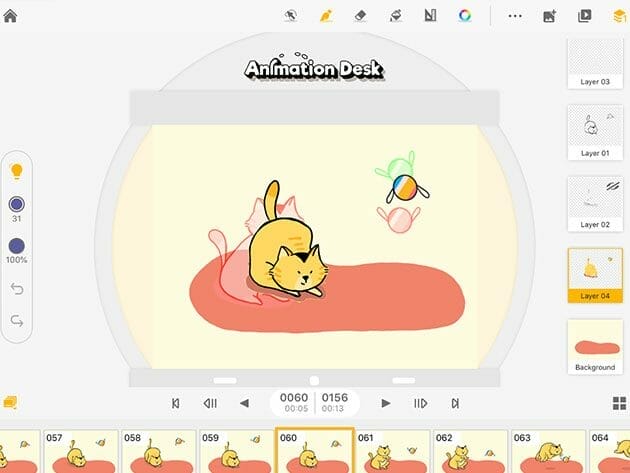This screenshot has width=630, height=473.
Task: Select the Eraser tool
Action: (x=360, y=16)
